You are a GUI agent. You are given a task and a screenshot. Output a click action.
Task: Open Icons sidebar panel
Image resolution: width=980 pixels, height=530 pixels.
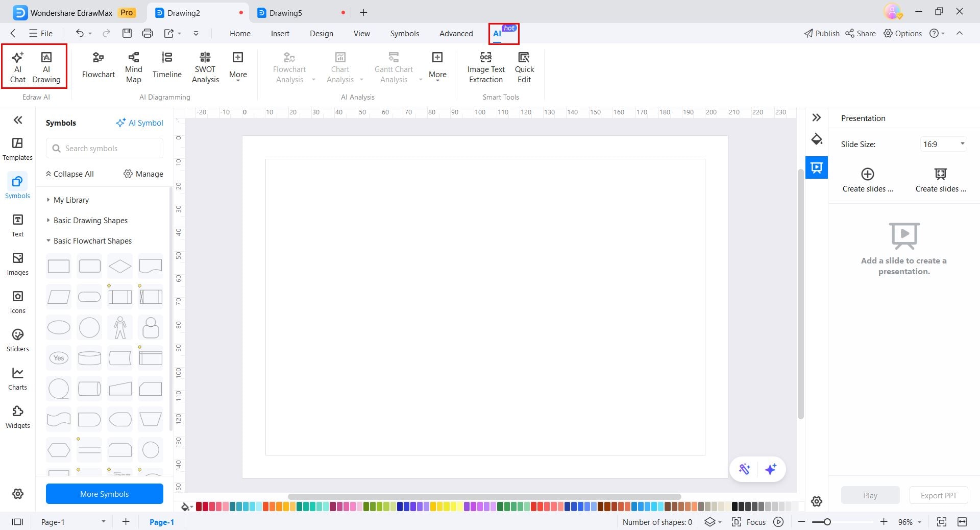(17, 302)
